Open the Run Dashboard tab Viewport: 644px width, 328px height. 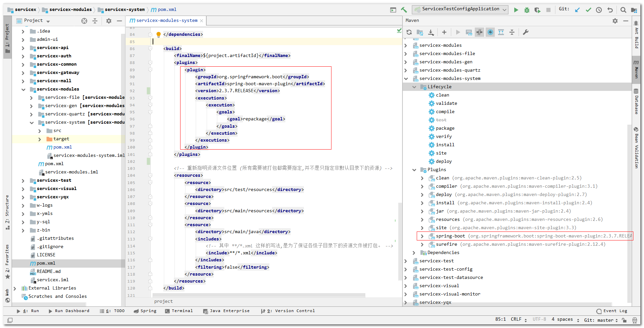point(69,311)
